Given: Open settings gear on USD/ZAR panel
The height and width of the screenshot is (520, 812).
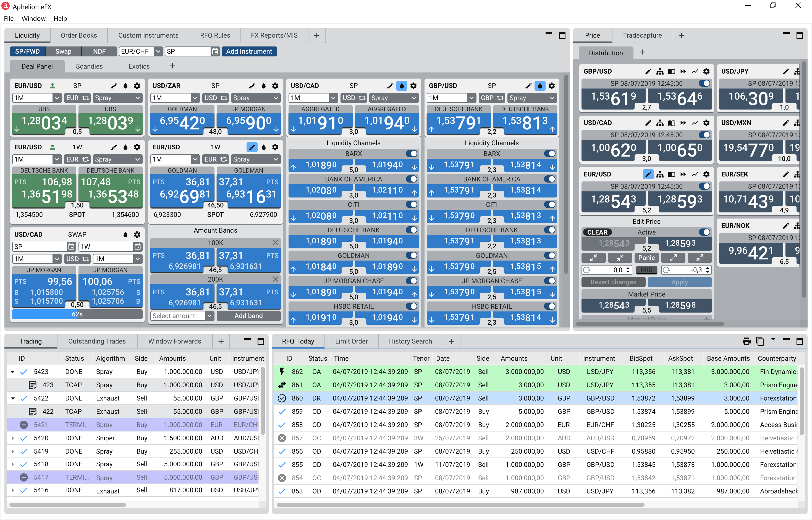Looking at the screenshot, I should point(275,86).
